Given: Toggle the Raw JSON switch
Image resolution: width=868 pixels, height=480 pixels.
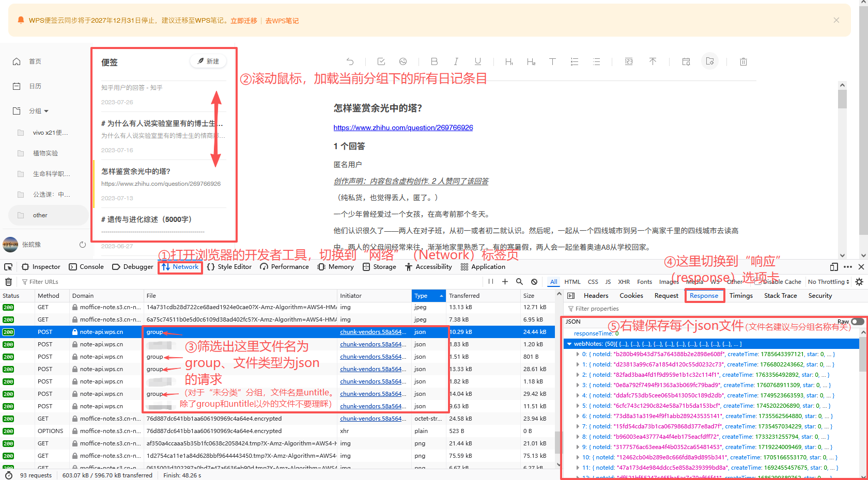Looking at the screenshot, I should click(858, 322).
